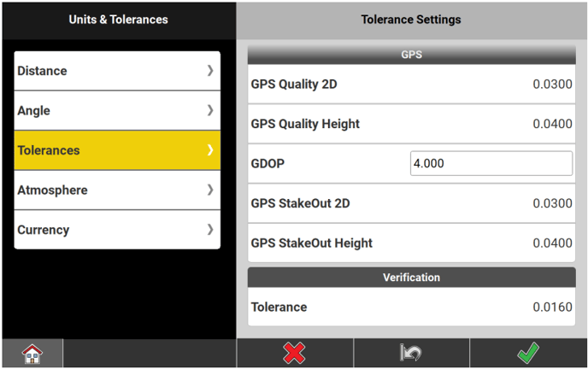The height and width of the screenshot is (369, 588).
Task: Click the GPS section header
Action: [411, 54]
